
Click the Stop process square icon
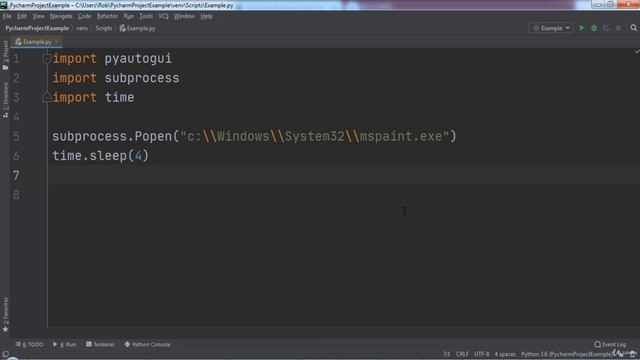pos(618,28)
